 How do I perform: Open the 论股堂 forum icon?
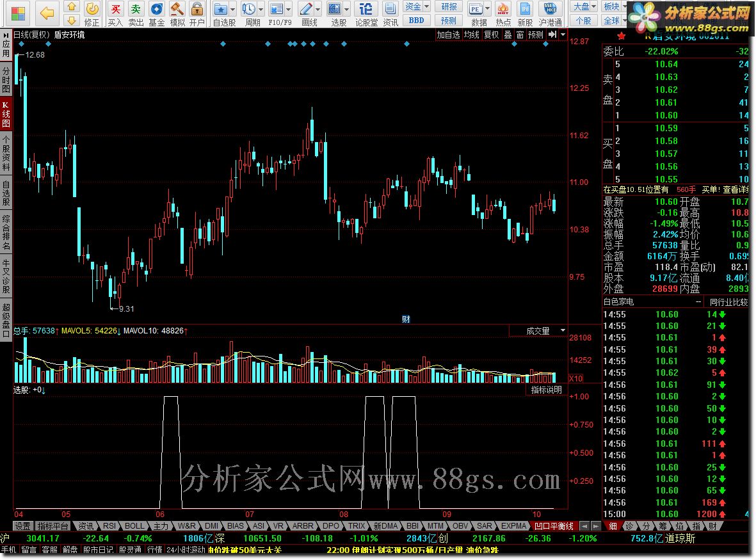pyautogui.click(x=366, y=13)
